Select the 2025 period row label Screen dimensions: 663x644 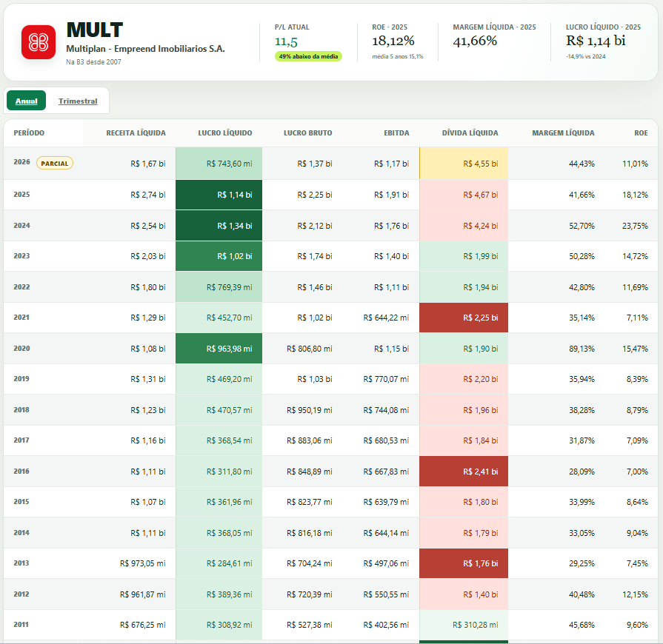(x=21, y=195)
